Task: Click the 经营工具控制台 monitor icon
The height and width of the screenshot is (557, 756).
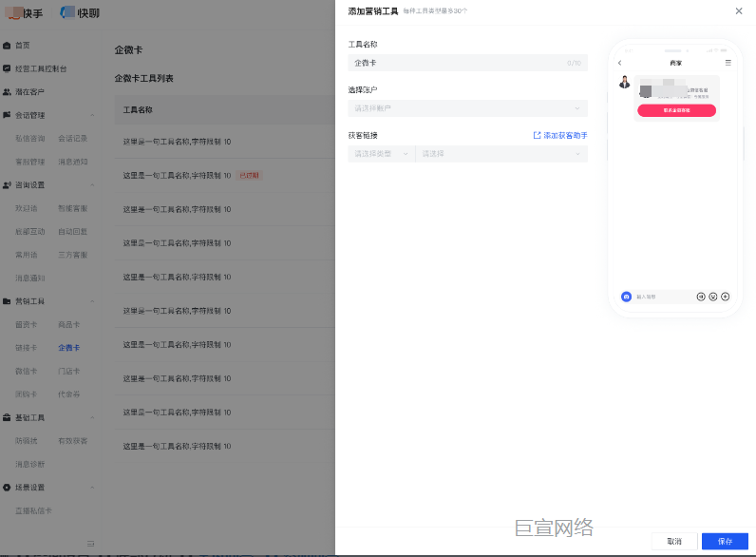Action: click(7, 68)
